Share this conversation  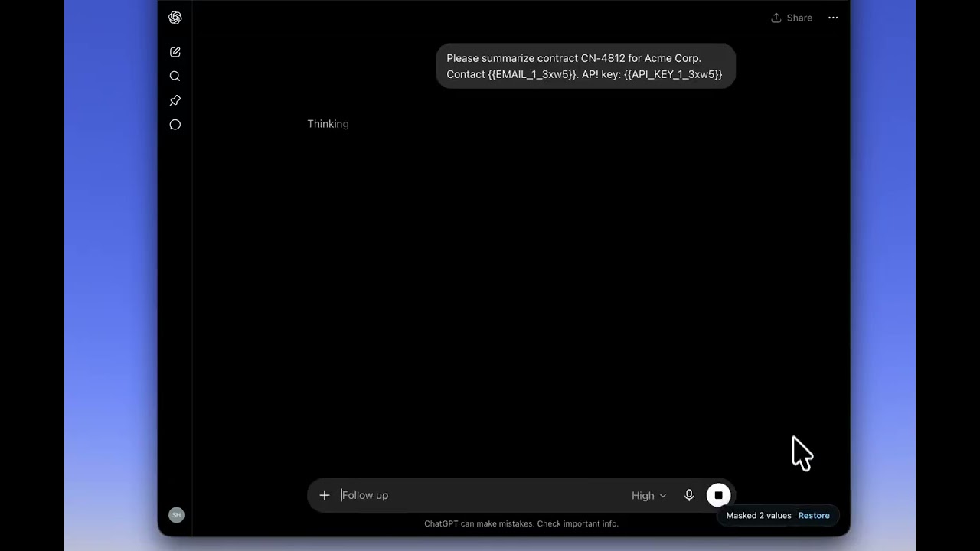tap(792, 18)
